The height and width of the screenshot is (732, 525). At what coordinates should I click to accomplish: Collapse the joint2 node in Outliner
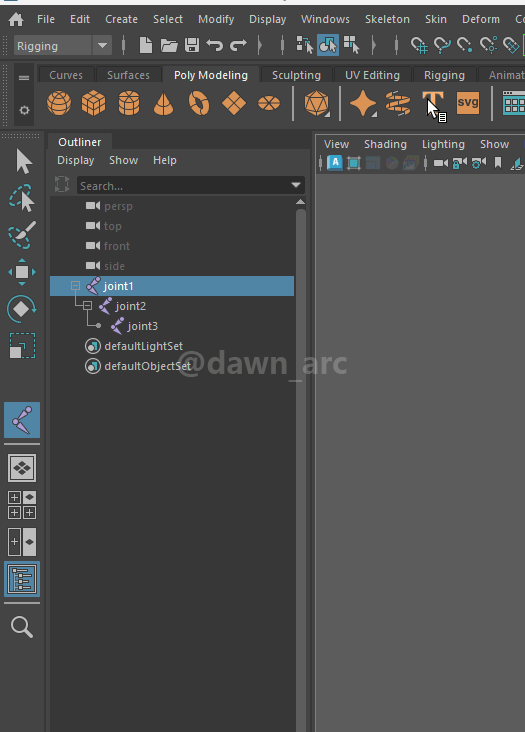click(87, 306)
